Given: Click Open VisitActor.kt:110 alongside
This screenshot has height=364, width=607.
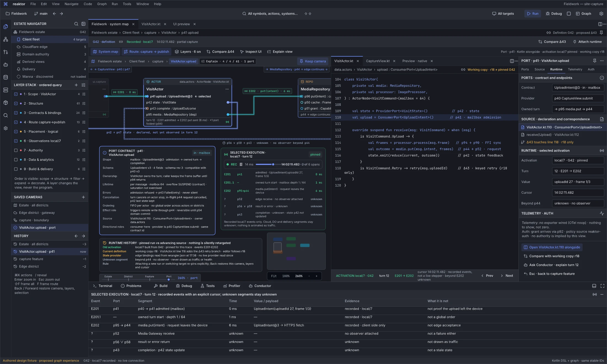Looking at the screenshot, I should [552, 247].
